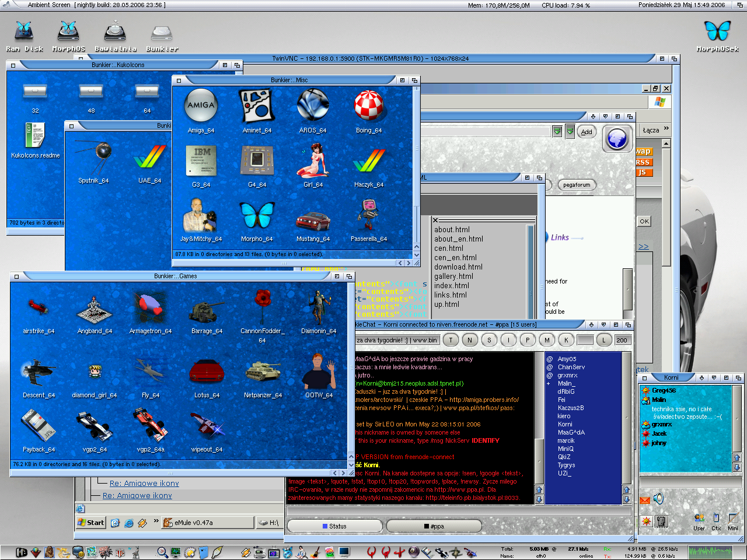Screen dimensions: 747x560
Task: Toggle channel limit mode L button
Action: coord(604,340)
